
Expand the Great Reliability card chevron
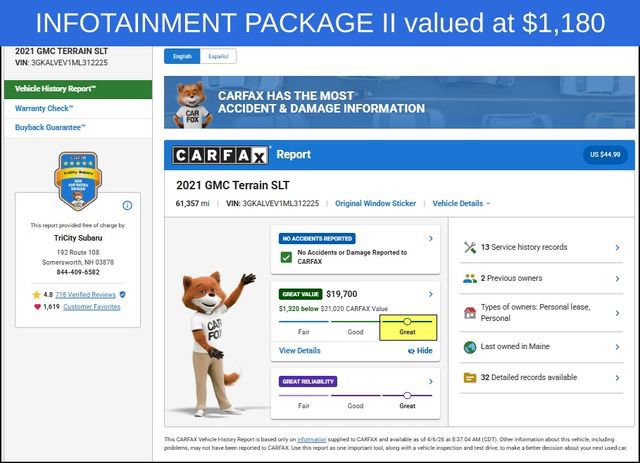[x=430, y=381]
